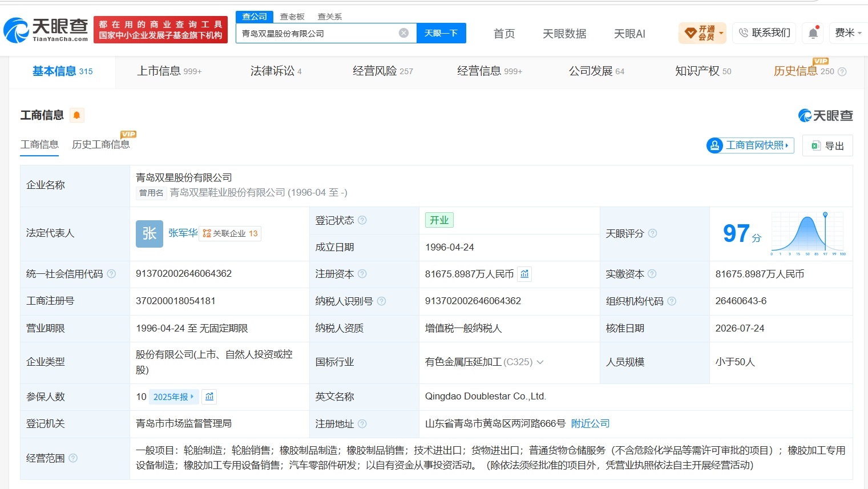
Task: Click the 小于50人 staff size value
Action: pos(735,362)
